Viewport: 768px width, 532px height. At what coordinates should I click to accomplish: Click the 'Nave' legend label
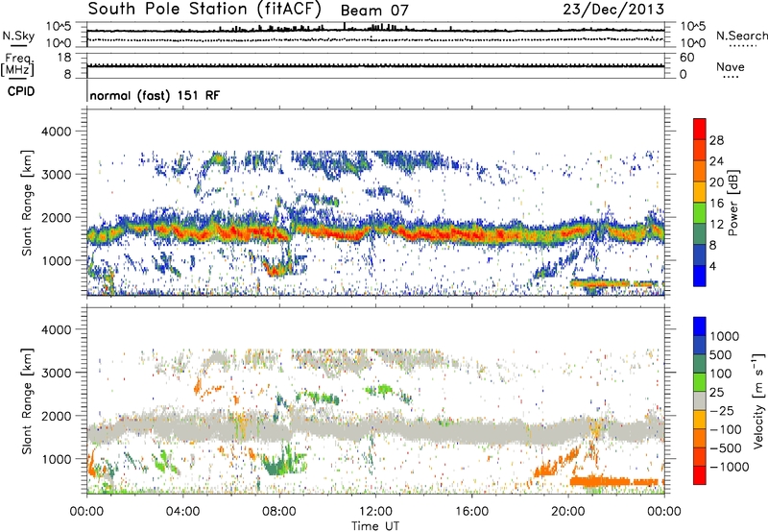tap(731, 66)
